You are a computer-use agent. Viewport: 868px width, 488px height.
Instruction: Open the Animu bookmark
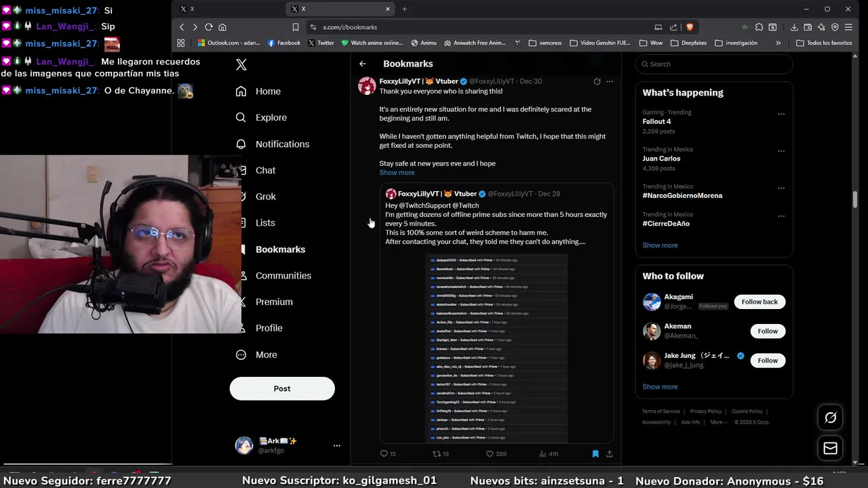[x=424, y=43]
